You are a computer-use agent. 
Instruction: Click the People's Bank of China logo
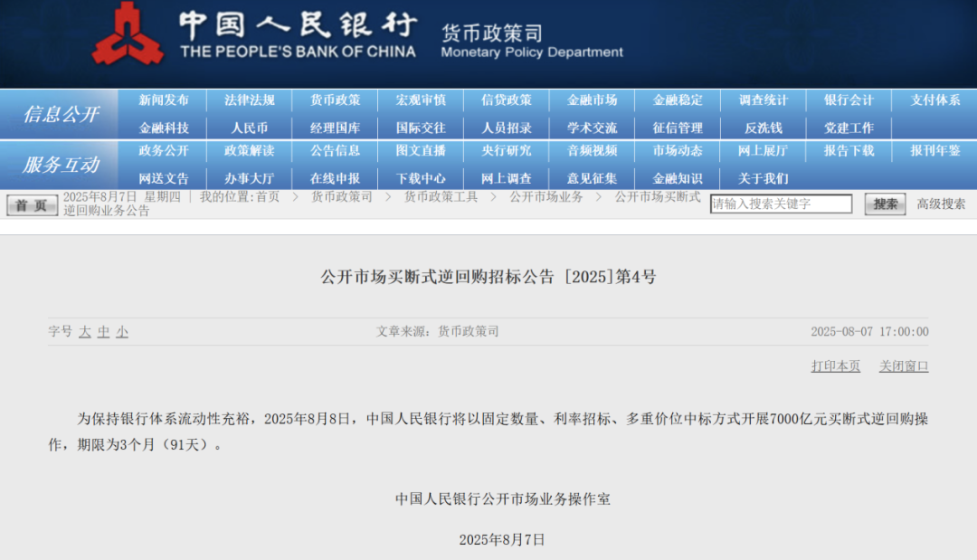pyautogui.click(x=128, y=35)
